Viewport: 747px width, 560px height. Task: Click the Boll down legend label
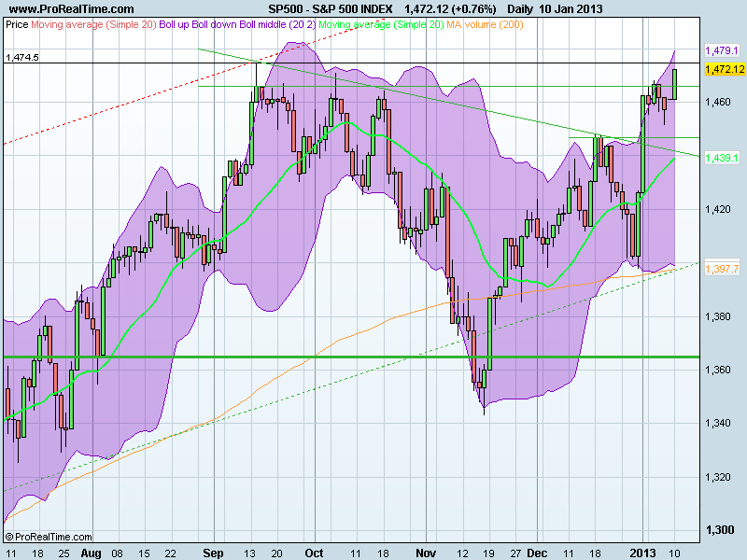214,24
